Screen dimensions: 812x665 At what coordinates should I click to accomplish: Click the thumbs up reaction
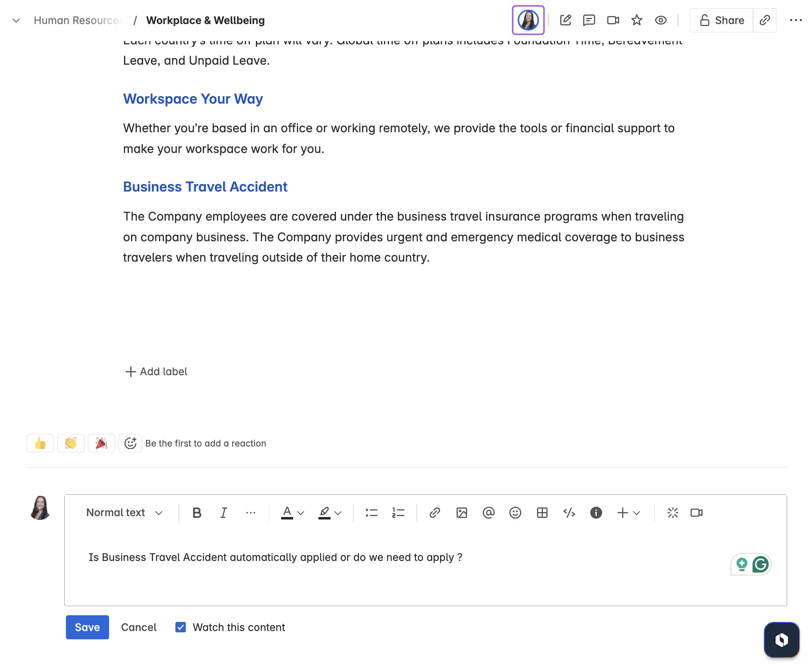[x=40, y=443]
